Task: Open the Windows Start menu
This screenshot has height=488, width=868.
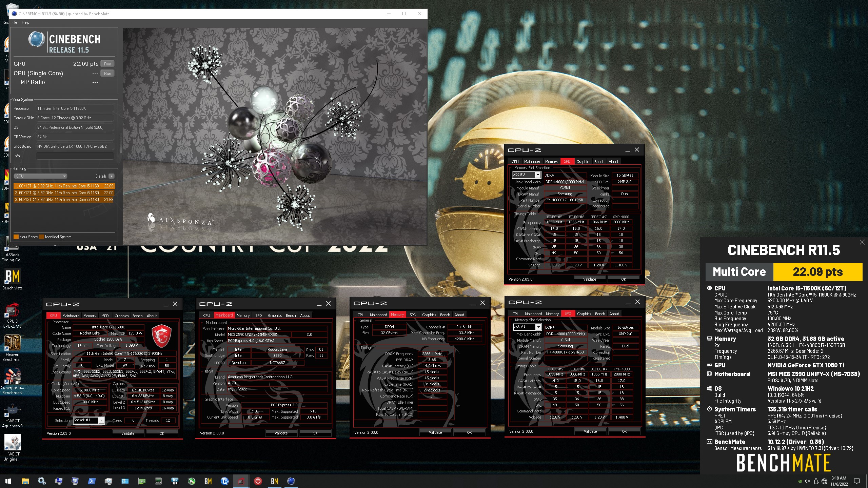Action: [x=8, y=481]
